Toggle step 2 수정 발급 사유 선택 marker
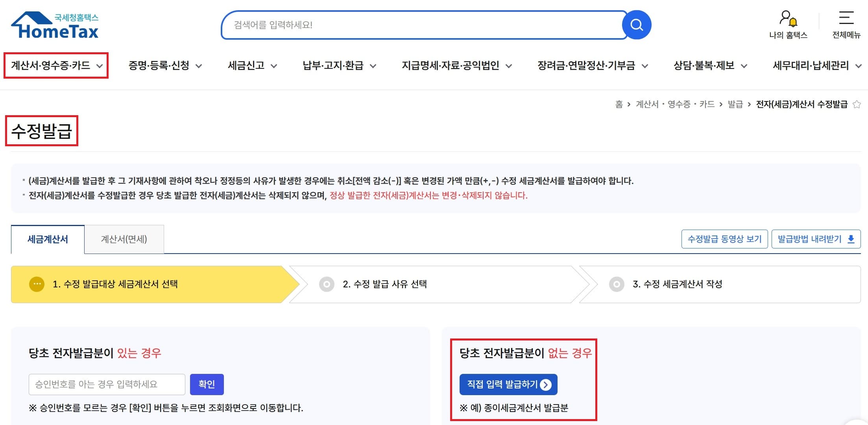 pos(327,284)
